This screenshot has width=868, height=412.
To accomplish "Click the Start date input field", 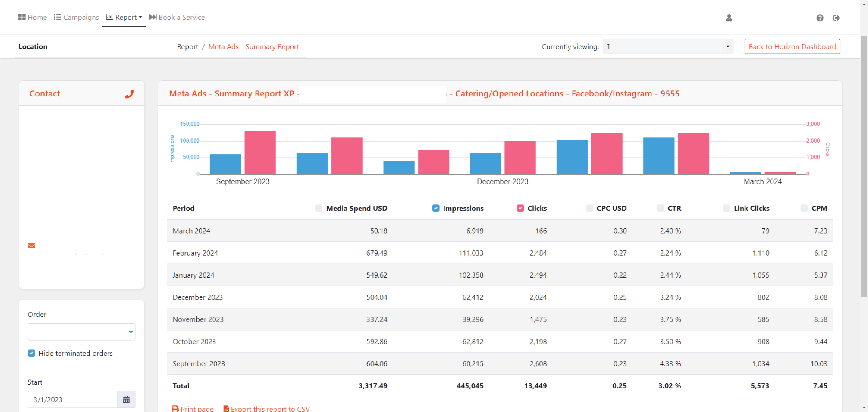I will pyautogui.click(x=73, y=400).
